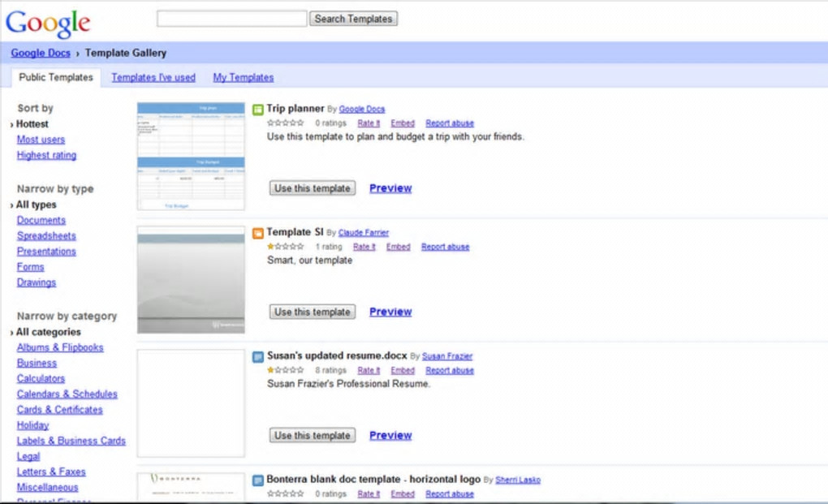Click Embed for Bonterra blank doc template

point(403,493)
